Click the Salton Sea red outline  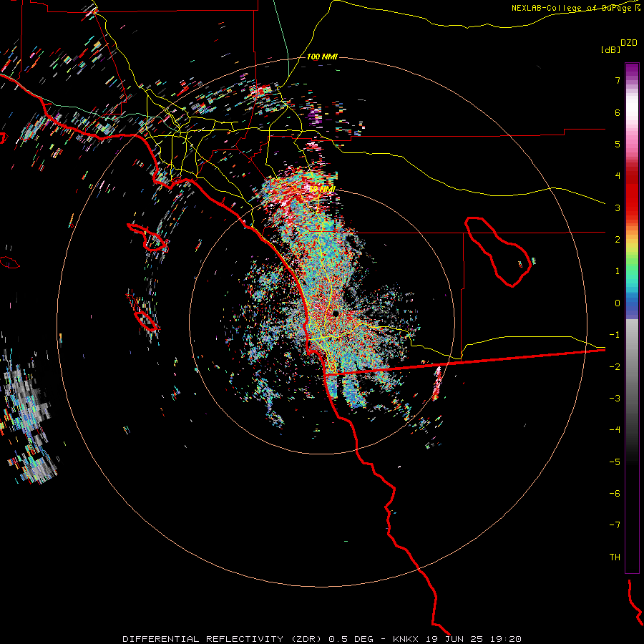[498, 252]
